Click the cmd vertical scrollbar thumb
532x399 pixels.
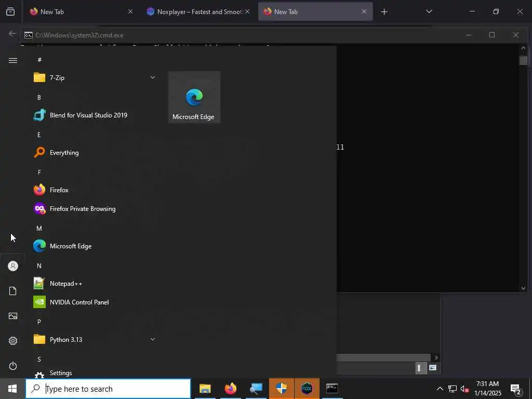click(x=523, y=60)
